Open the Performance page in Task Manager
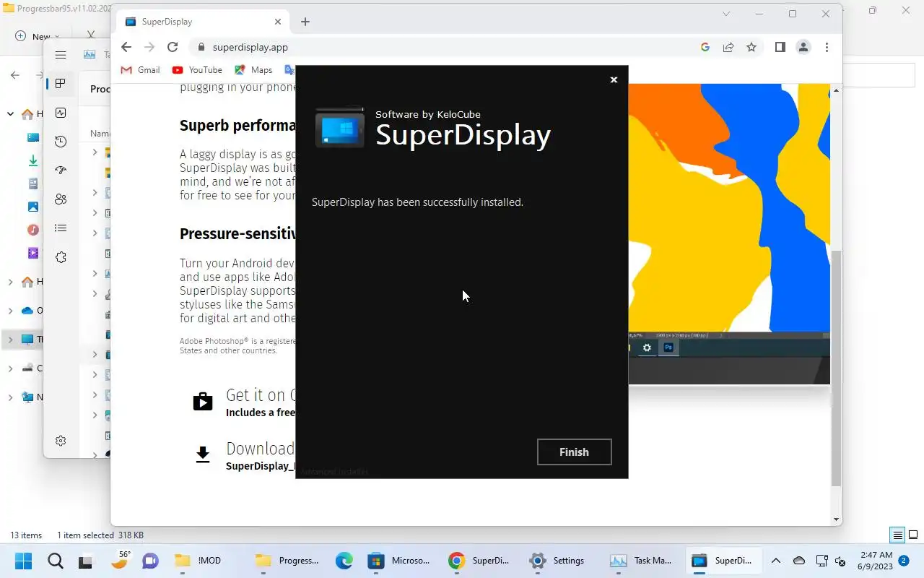This screenshot has height=578, width=924. coord(61,113)
